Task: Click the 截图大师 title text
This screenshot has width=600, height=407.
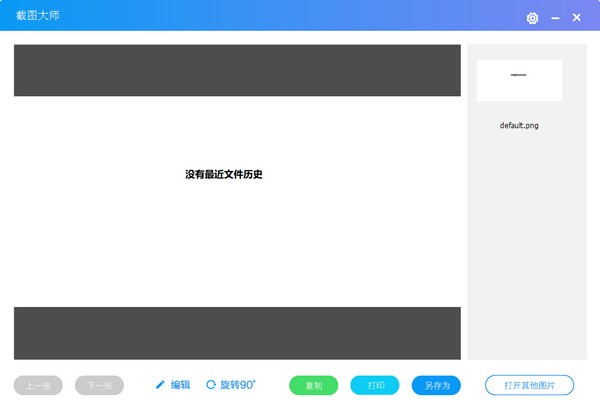Action: [x=38, y=16]
